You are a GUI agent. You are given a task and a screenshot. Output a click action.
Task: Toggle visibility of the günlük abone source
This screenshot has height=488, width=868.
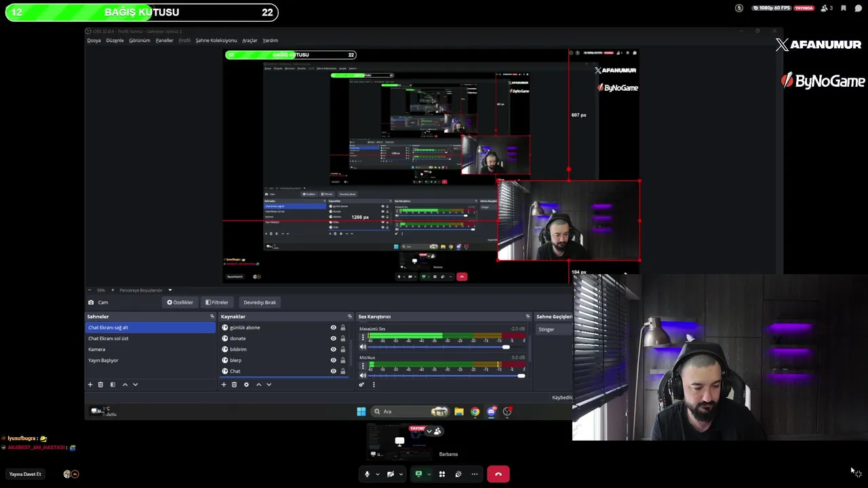click(x=333, y=327)
